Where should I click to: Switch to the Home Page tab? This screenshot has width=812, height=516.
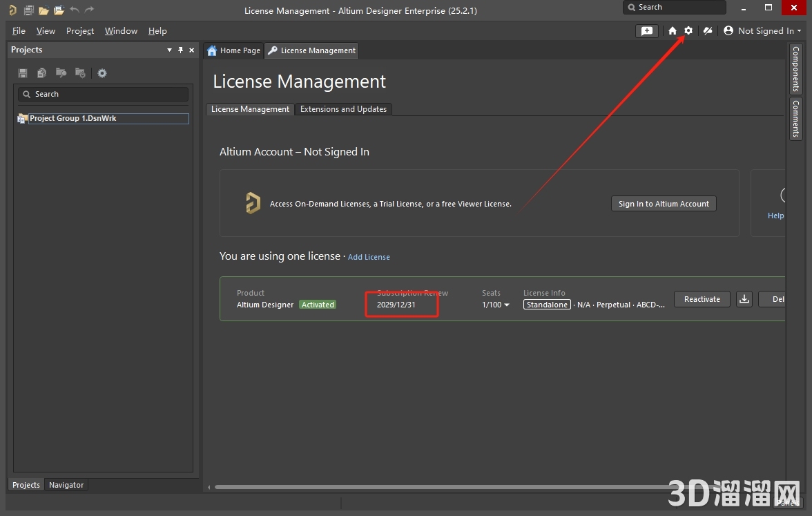point(233,50)
